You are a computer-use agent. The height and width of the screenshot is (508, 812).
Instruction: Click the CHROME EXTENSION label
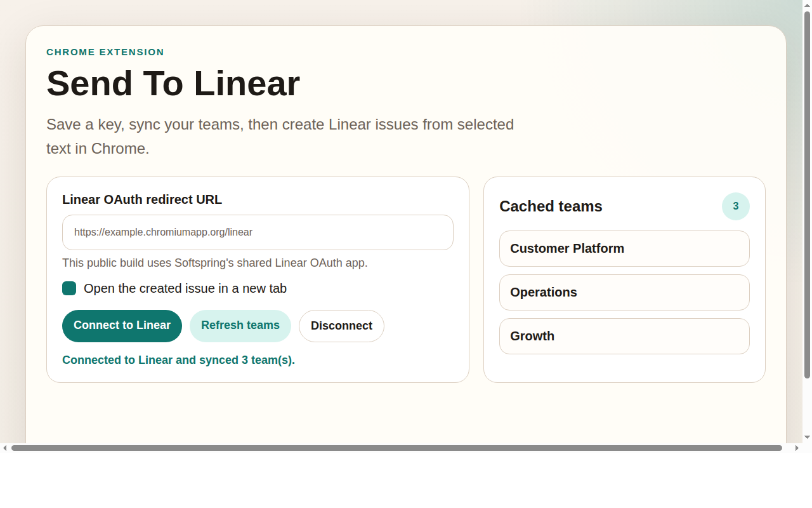click(x=105, y=52)
